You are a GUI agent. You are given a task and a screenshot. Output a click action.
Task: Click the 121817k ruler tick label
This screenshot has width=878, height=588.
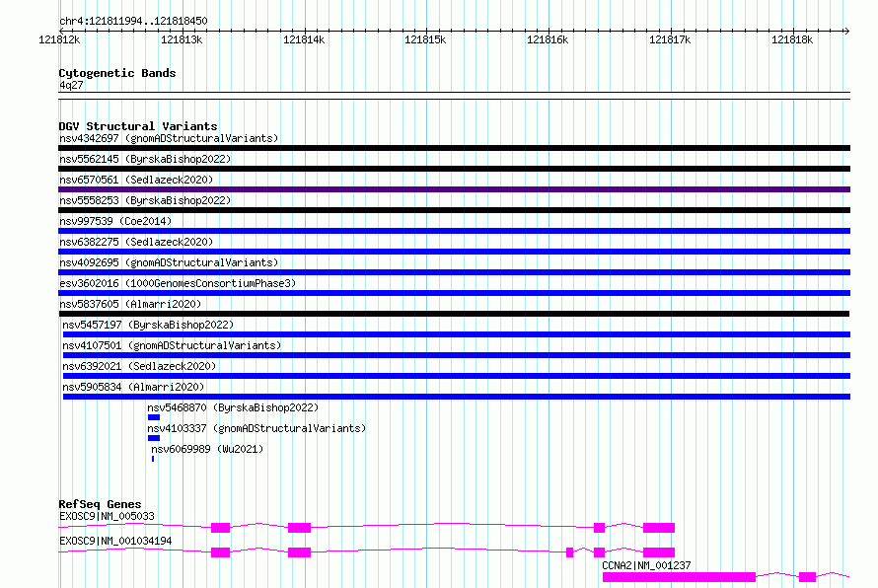click(670, 39)
